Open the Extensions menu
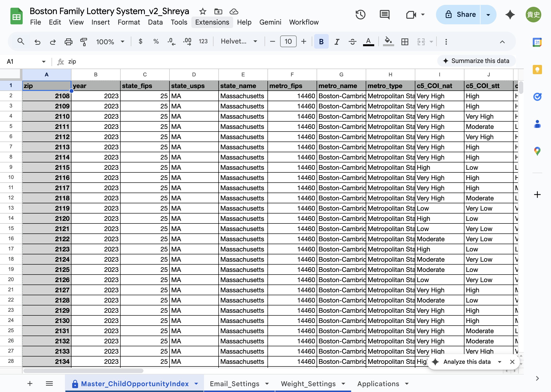This screenshot has width=551, height=392. pos(212,22)
